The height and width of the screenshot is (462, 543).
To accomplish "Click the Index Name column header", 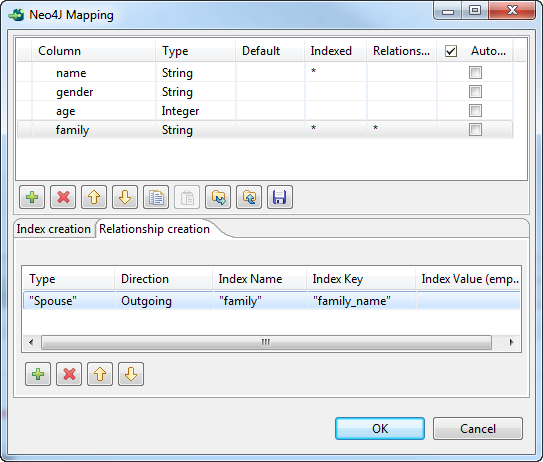I will click(x=260, y=279).
